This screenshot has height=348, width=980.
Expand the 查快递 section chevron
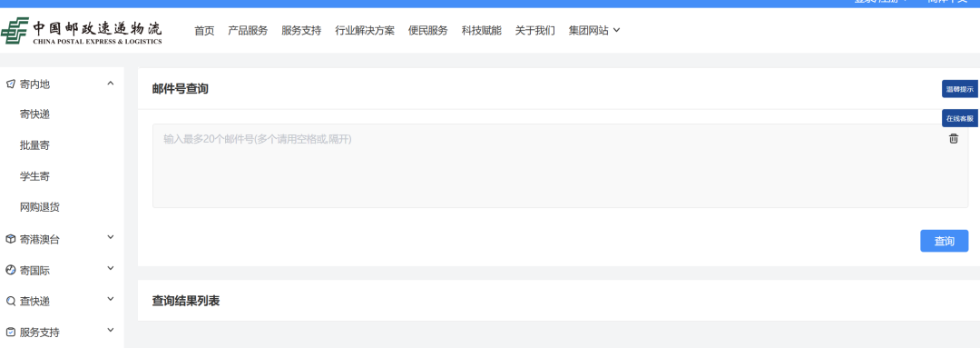pyautogui.click(x=111, y=299)
